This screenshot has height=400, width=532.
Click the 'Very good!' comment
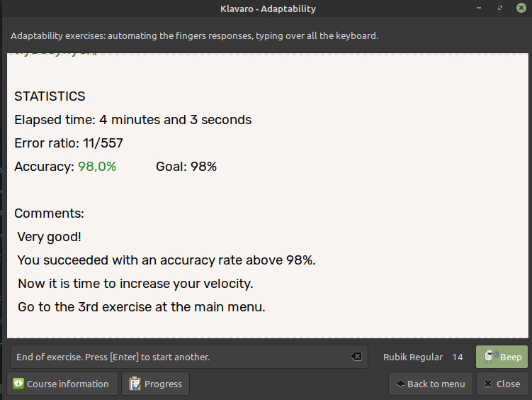coord(49,237)
